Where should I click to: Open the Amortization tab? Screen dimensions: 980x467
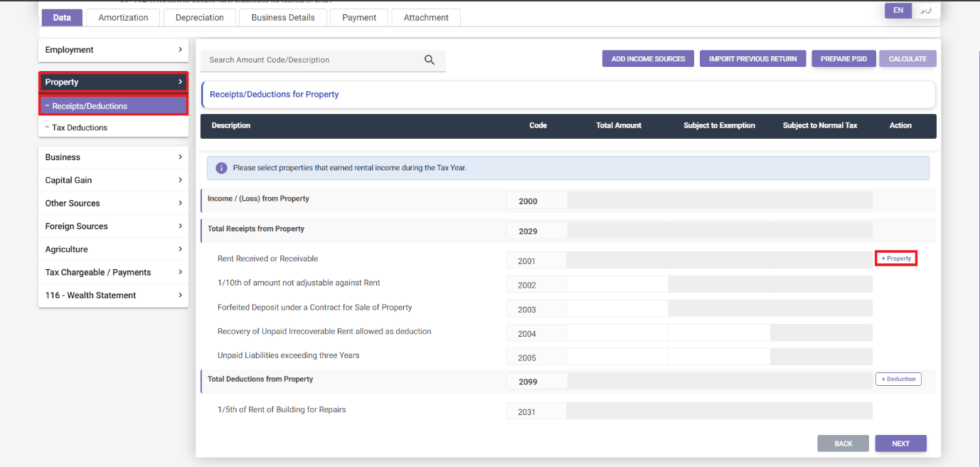[123, 17]
